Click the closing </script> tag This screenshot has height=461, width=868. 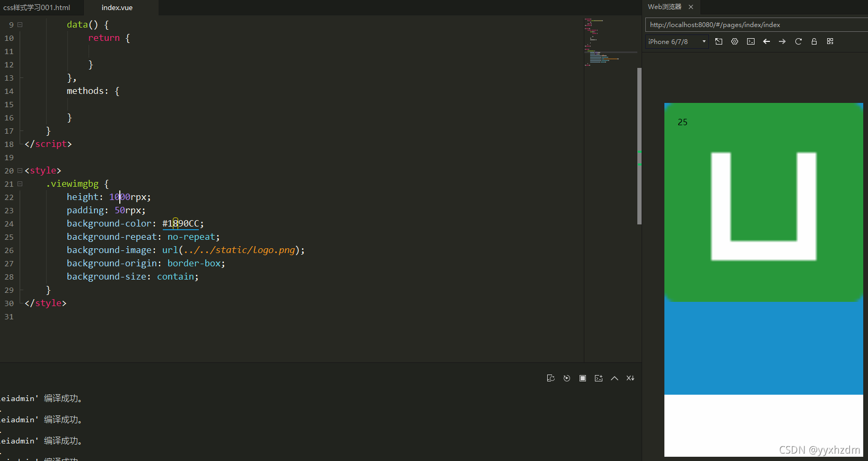click(x=48, y=144)
